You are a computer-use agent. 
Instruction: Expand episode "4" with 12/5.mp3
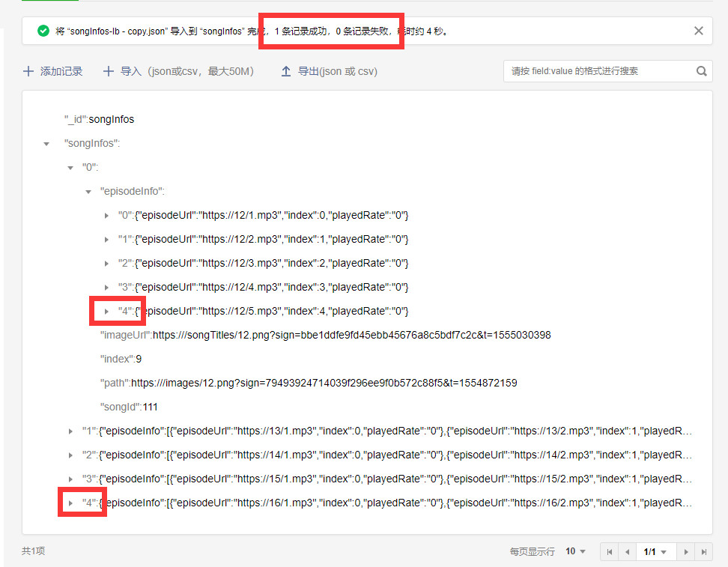pos(106,311)
